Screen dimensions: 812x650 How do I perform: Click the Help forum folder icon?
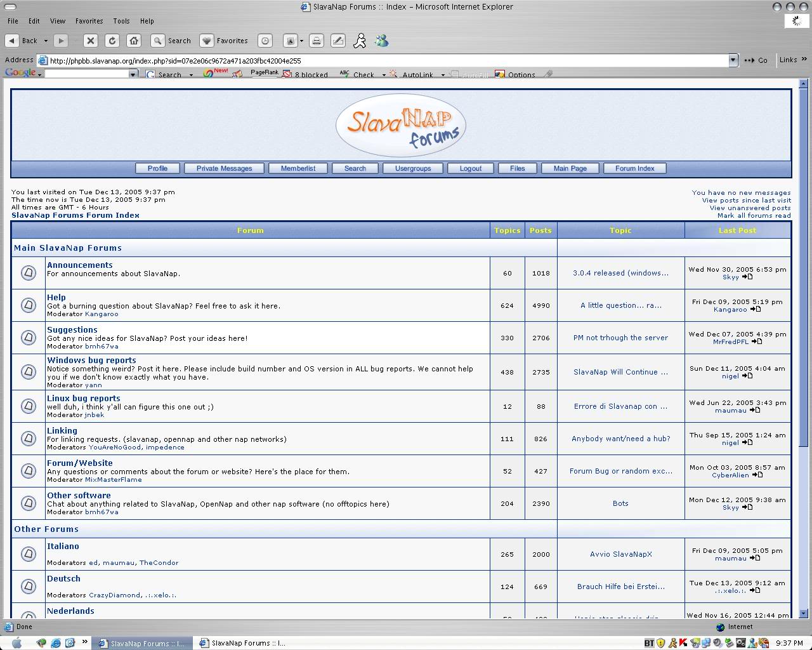pos(29,305)
